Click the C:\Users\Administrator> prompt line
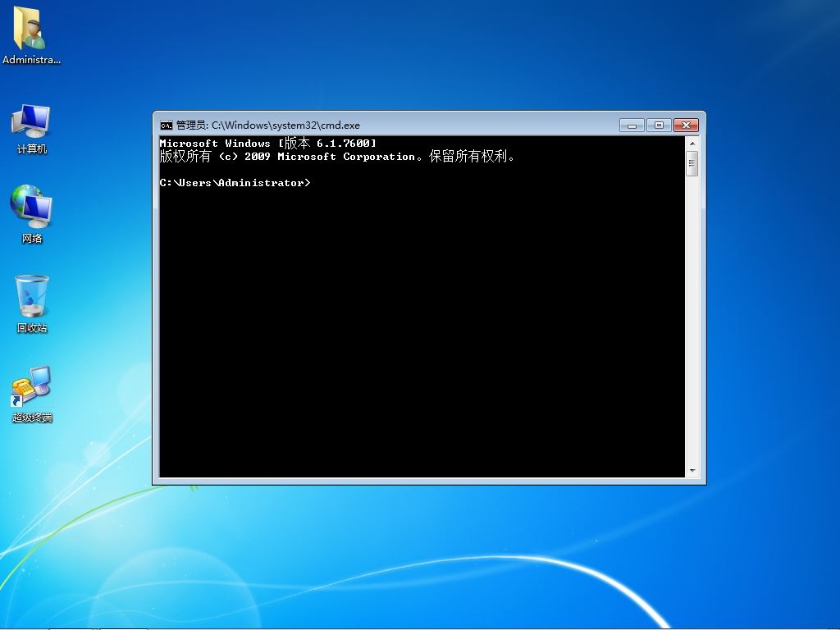This screenshot has height=630, width=840. tap(235, 183)
